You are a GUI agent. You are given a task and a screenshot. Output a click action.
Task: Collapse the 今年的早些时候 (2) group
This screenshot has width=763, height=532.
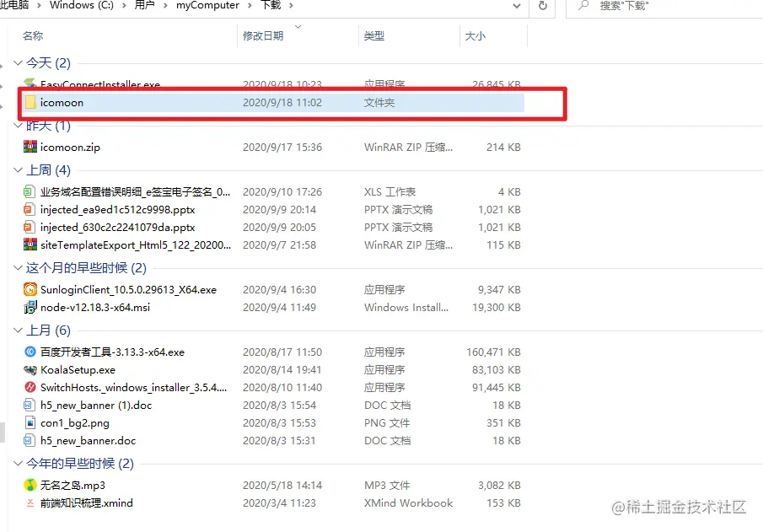click(18, 464)
